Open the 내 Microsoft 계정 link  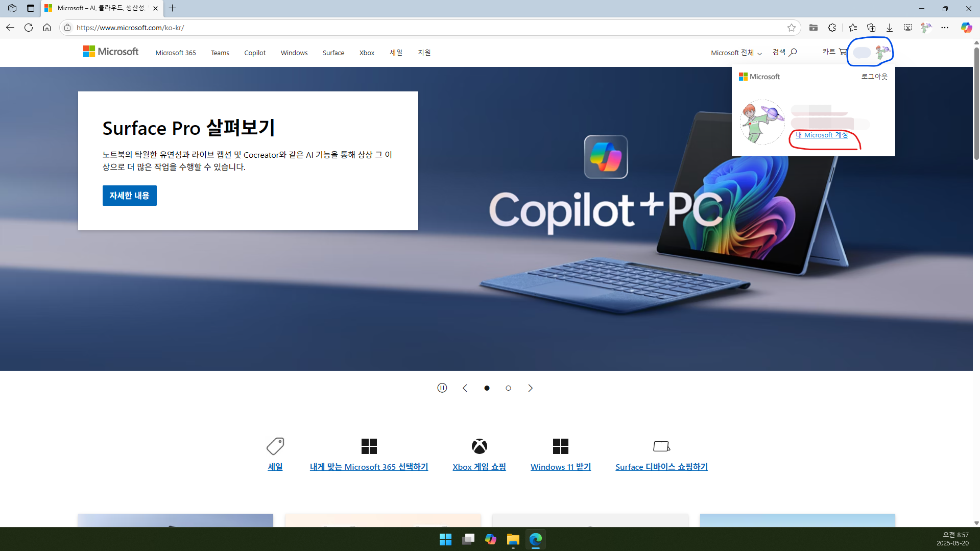822,135
